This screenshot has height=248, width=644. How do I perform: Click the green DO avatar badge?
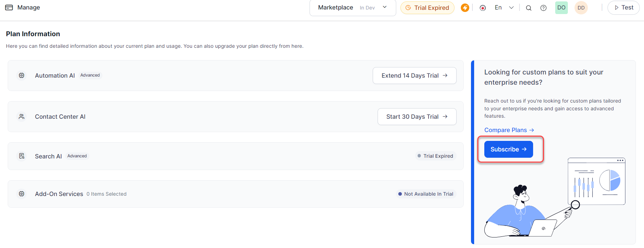pyautogui.click(x=561, y=8)
